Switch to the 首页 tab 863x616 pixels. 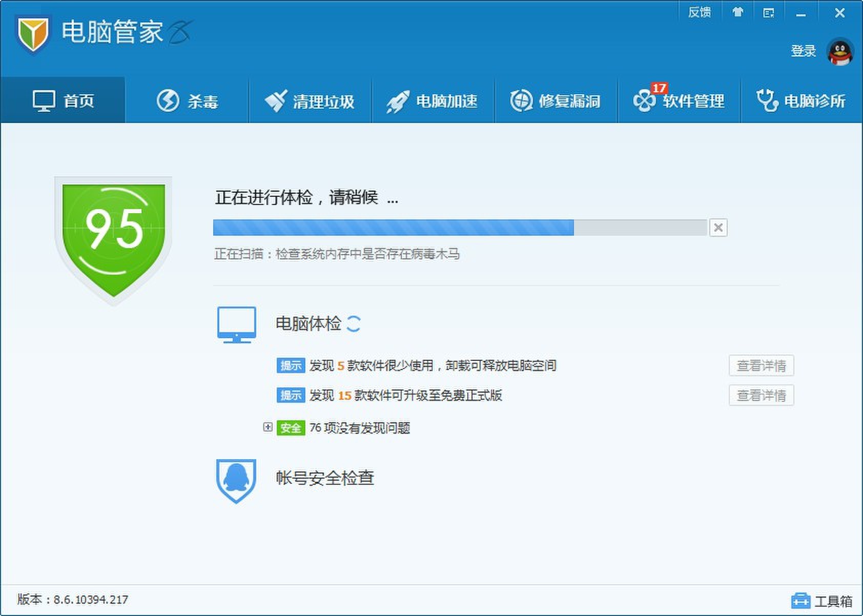click(x=63, y=100)
